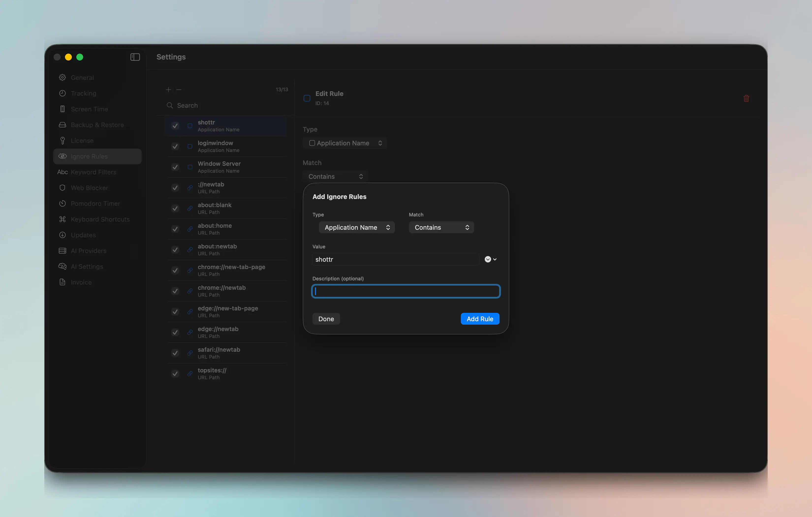The height and width of the screenshot is (517, 812).
Task: Open the Match Contains dropdown in dialog
Action: 441,228
